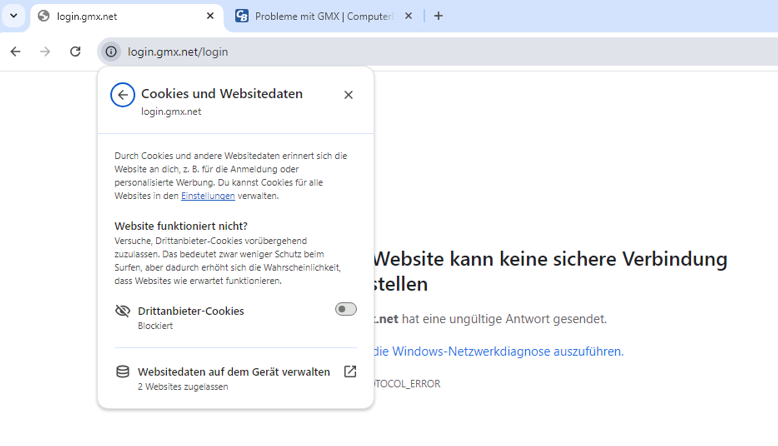Screen dimensions: 778x446
Task: Go back one page in browser
Action: click(x=16, y=52)
